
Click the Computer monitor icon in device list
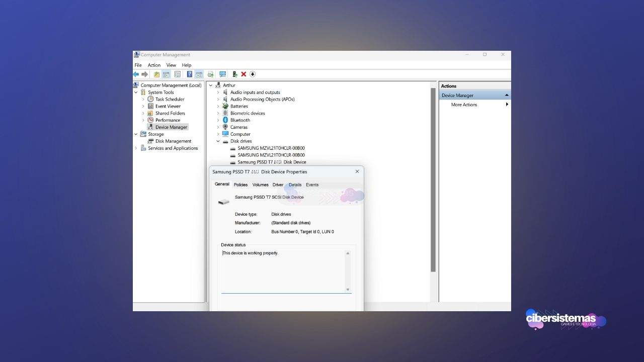[225, 134]
